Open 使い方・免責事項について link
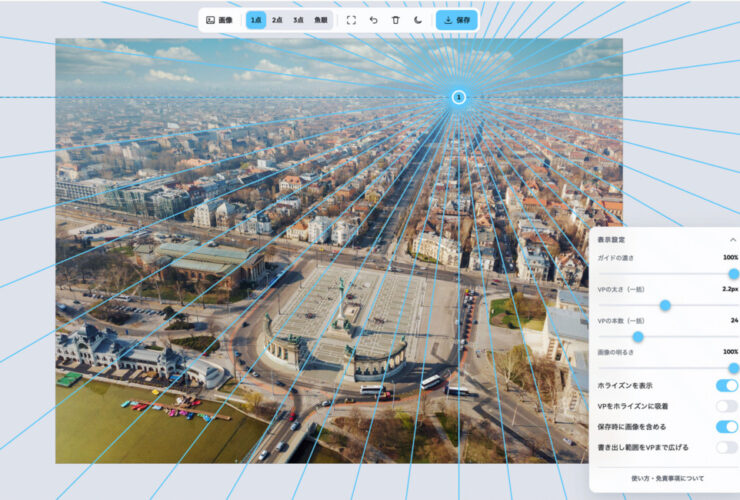The image size is (740, 500). point(667,478)
